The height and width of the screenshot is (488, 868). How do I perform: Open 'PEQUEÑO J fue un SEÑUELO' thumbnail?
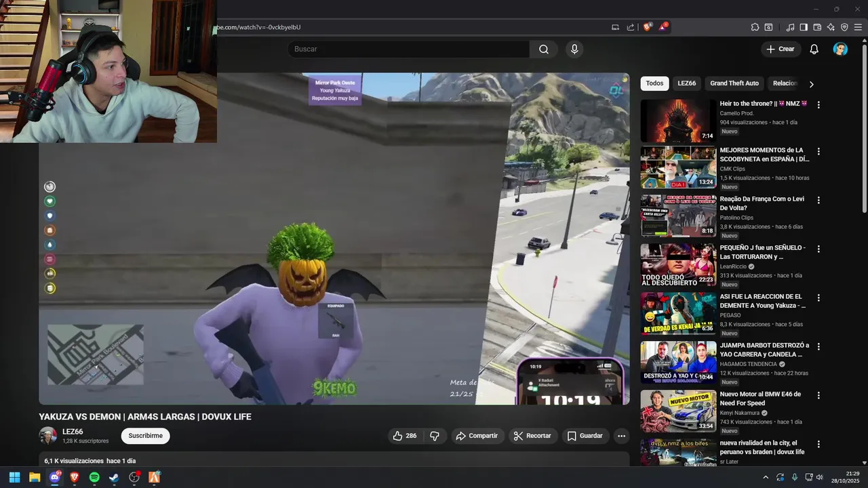tap(678, 264)
